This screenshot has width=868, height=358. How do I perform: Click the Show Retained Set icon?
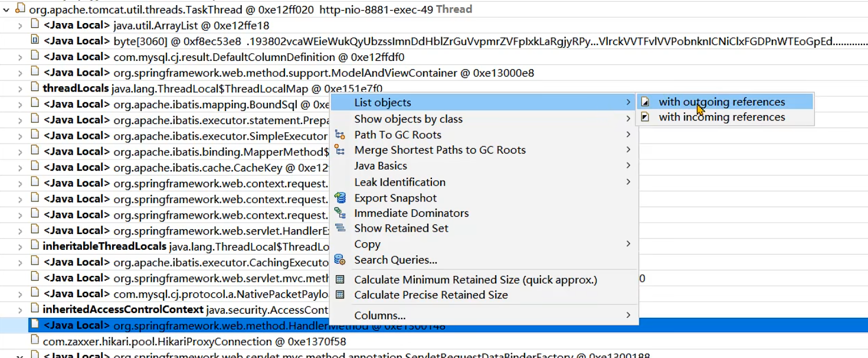tap(340, 229)
